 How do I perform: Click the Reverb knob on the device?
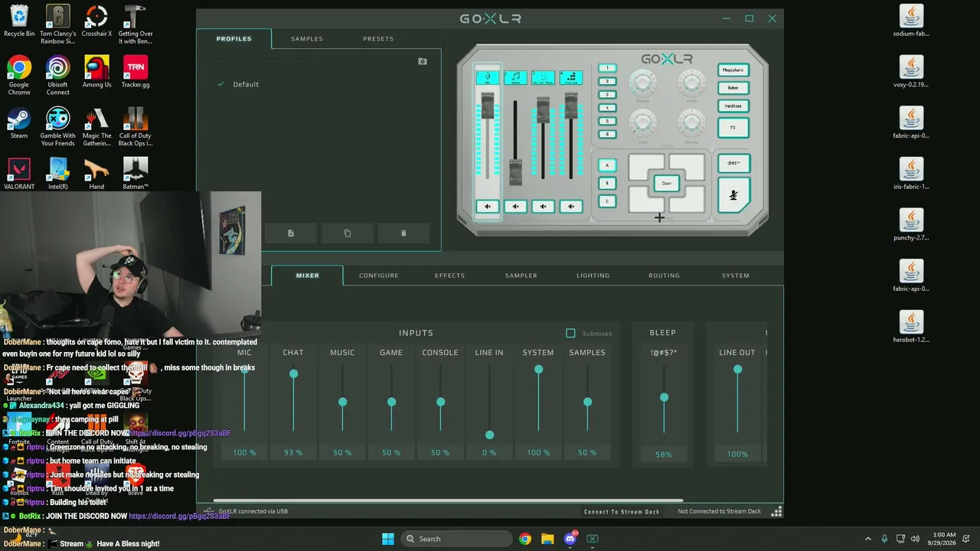click(x=643, y=82)
